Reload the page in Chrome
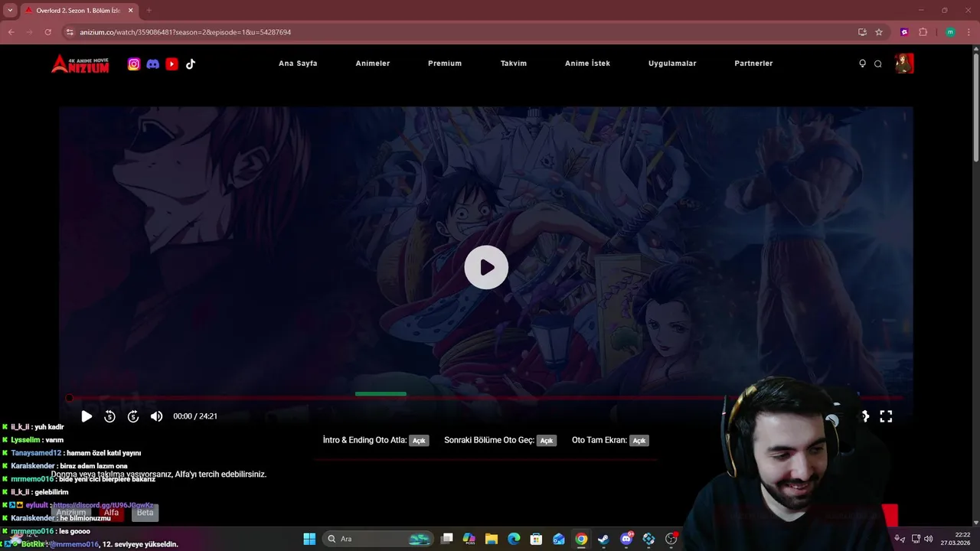Image resolution: width=980 pixels, height=551 pixels. click(x=47, y=32)
